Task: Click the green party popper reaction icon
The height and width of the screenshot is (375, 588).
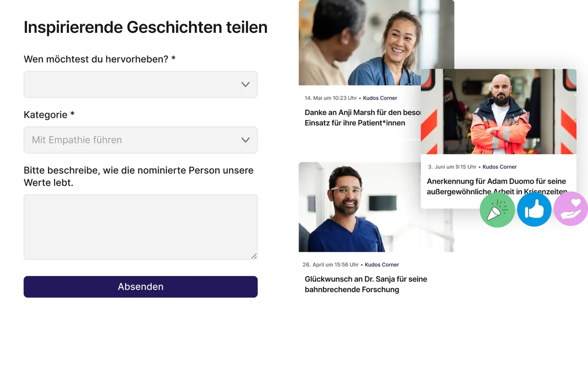Action: (497, 210)
